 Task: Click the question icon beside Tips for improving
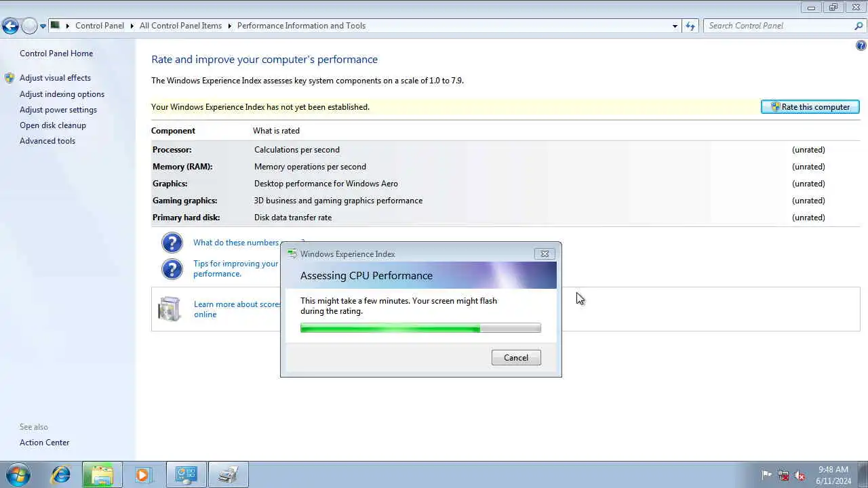tap(172, 269)
